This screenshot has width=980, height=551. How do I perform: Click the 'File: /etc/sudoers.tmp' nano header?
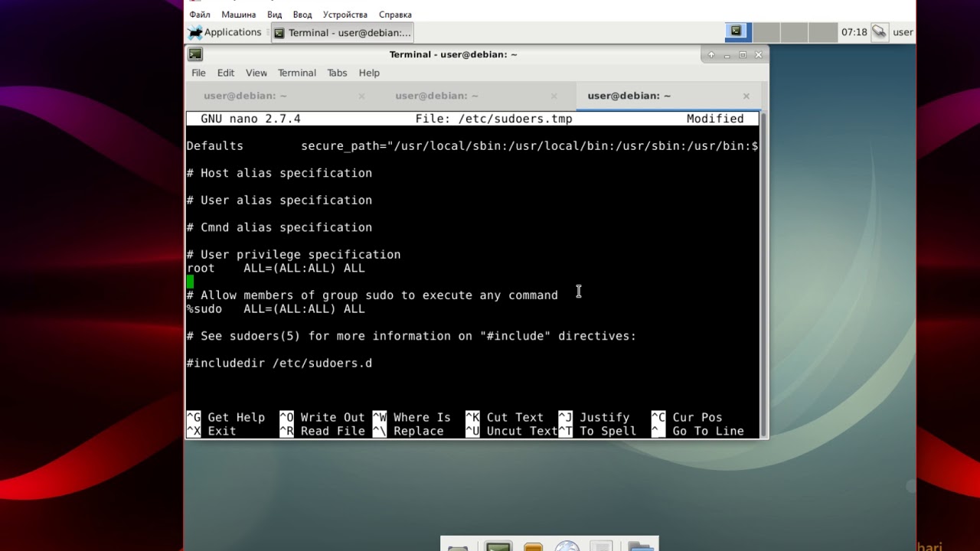point(494,119)
